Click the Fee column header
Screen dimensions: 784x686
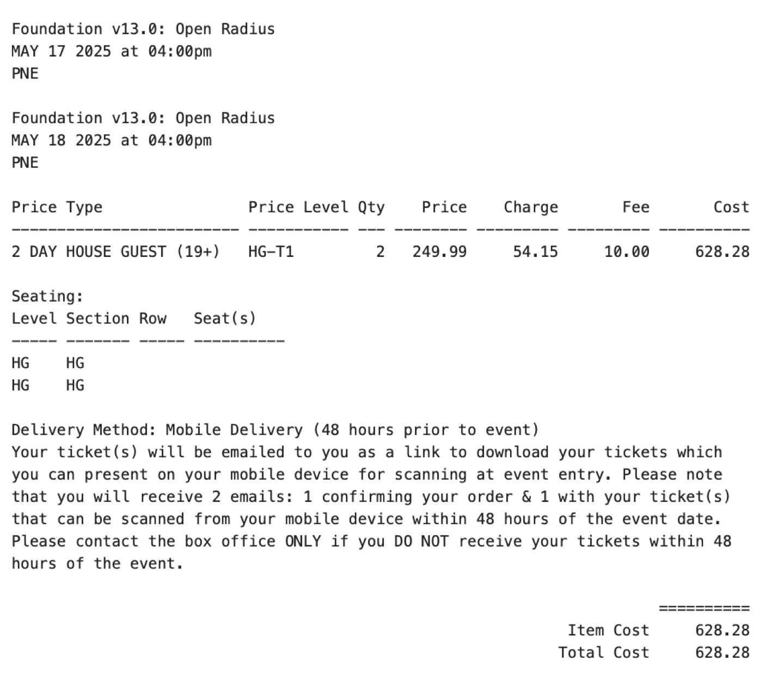[x=636, y=207]
